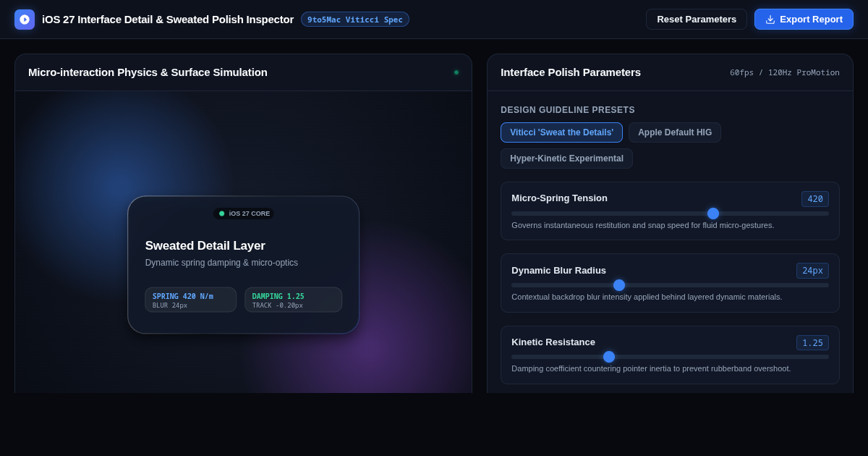
Task: Click the 9to5Mac Viticci Spec badge
Action: point(355,20)
